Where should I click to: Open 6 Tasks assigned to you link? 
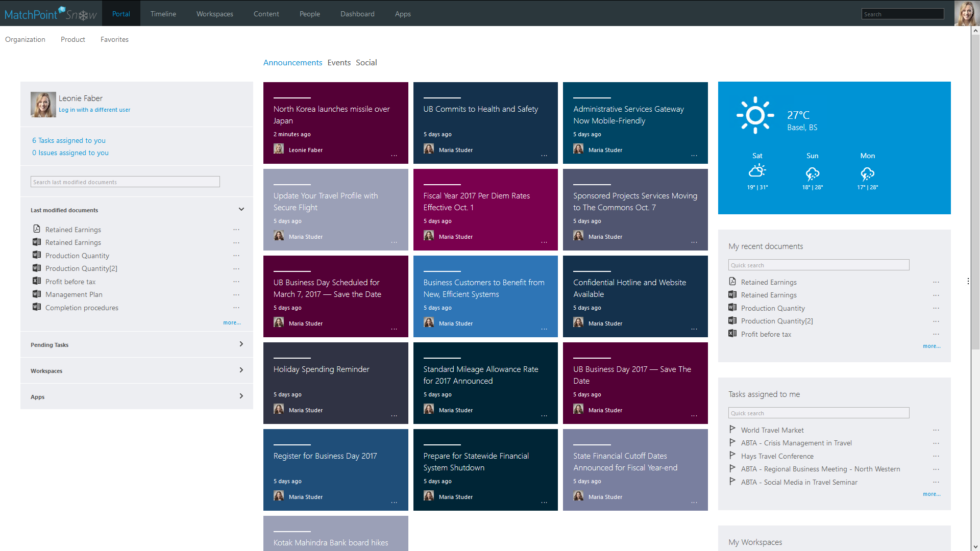pos(69,140)
